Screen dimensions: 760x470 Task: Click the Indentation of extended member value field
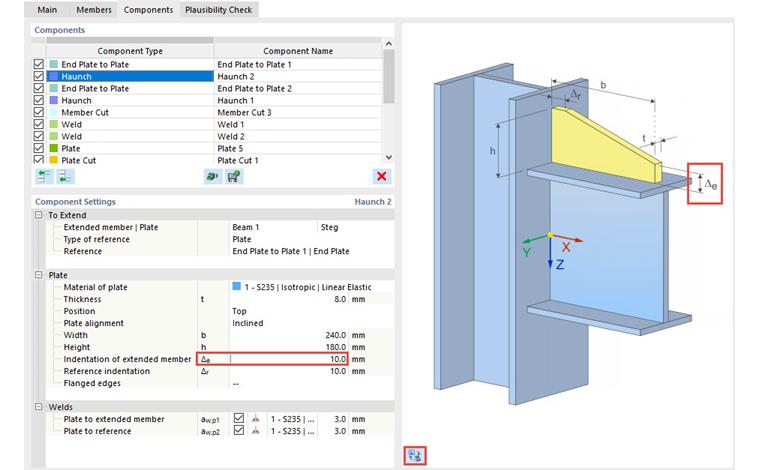coord(289,359)
